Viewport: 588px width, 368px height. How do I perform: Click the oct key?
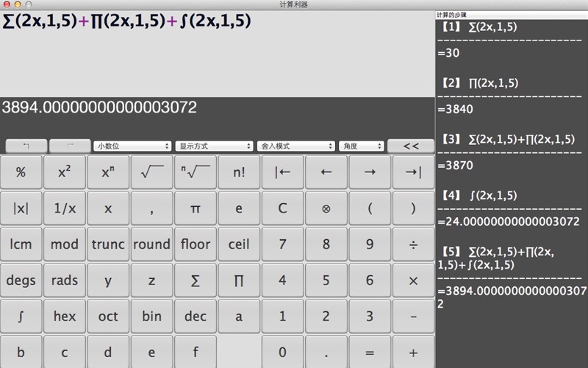click(x=108, y=316)
